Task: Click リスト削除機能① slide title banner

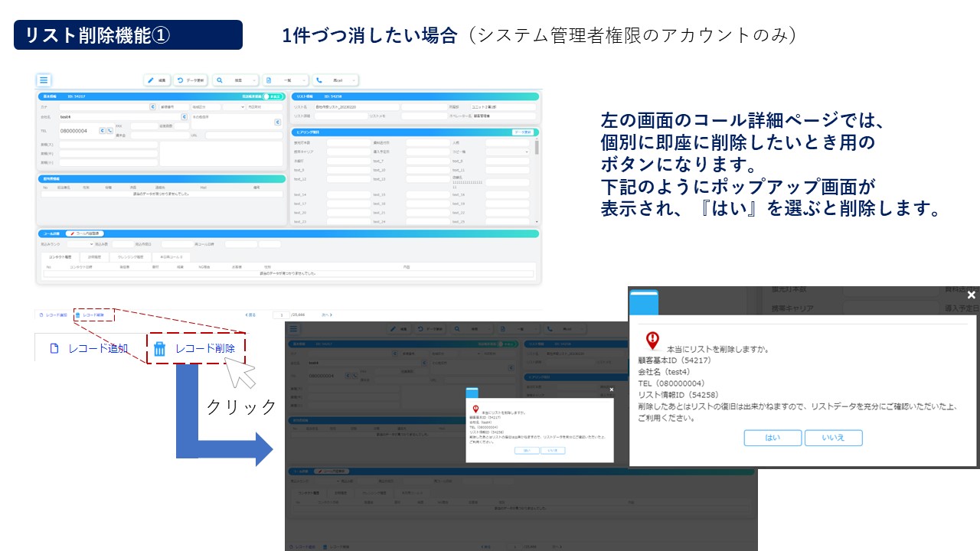Action: 128,35
